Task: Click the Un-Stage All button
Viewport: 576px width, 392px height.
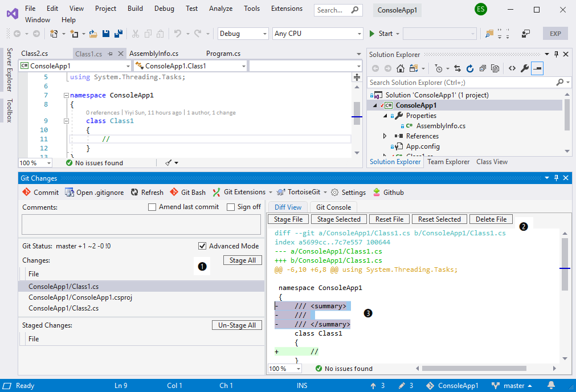Action: [x=237, y=325]
